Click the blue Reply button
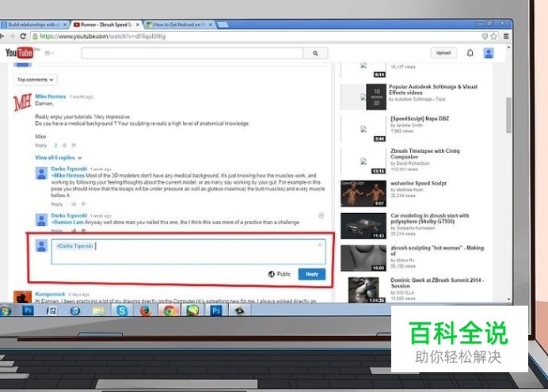The image size is (548, 392). coord(312,274)
